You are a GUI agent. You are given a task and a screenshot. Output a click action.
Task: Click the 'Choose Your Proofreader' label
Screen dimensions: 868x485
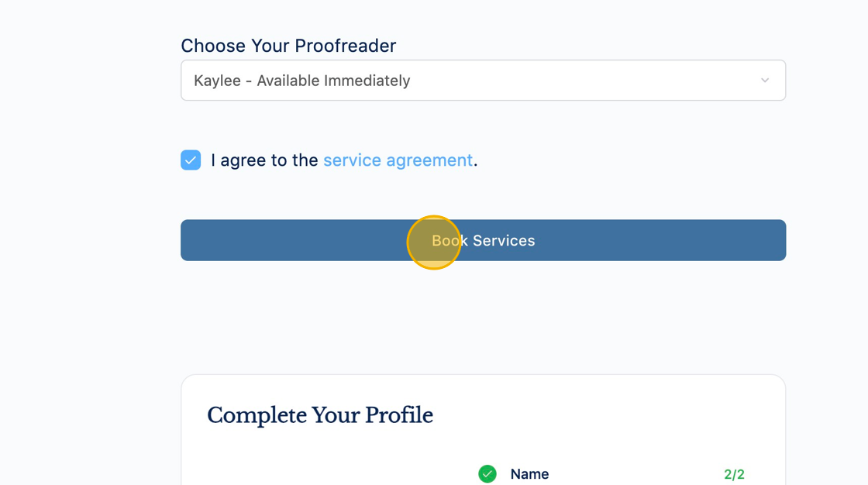(x=288, y=46)
